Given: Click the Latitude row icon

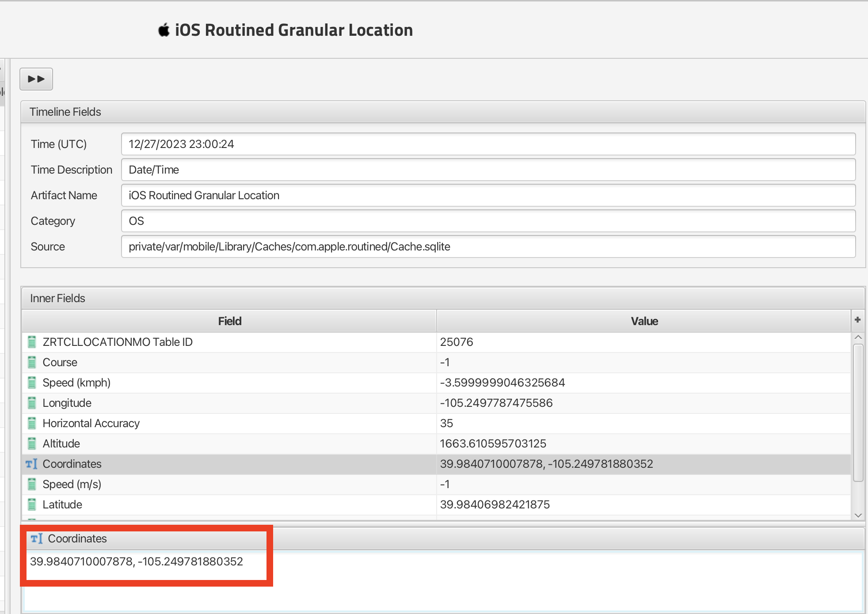Looking at the screenshot, I should (x=32, y=504).
